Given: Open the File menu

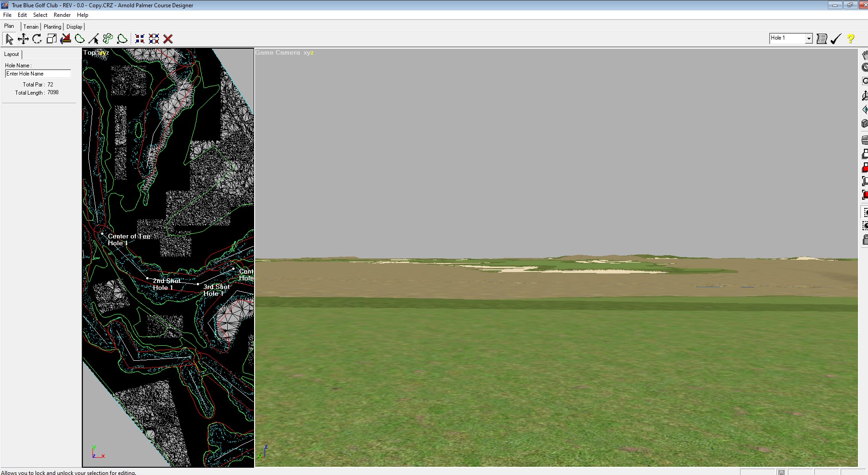Looking at the screenshot, I should 7,15.
